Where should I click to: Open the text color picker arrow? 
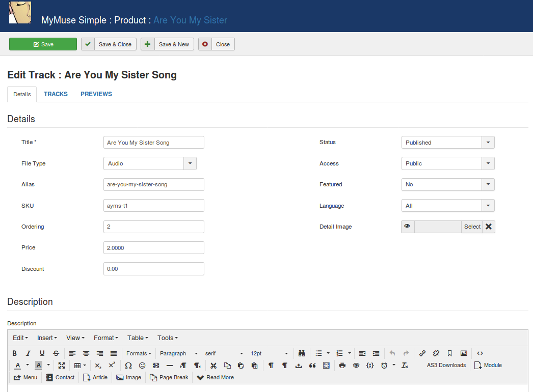click(28, 366)
